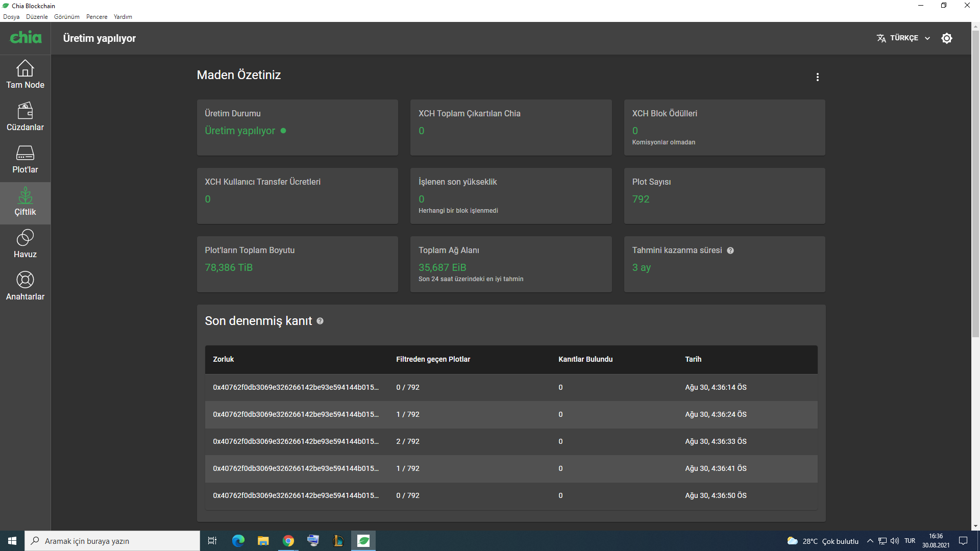Open the Dosya menu
Viewport: 980px width, 551px height.
[x=11, y=17]
